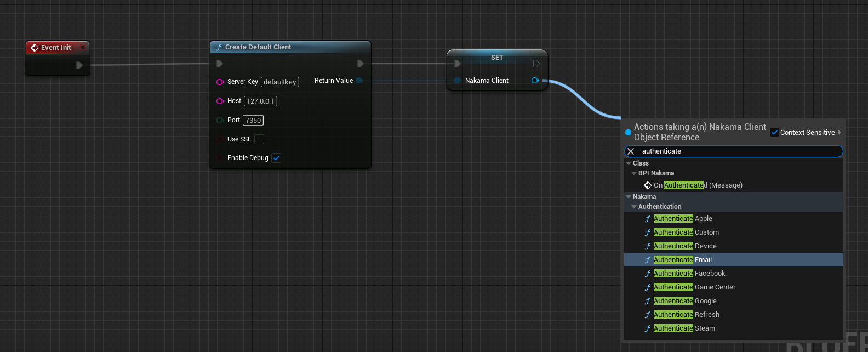Viewport: 868px width, 352px height.
Task: Select Authenticate Refresh action
Action: [x=734, y=315]
